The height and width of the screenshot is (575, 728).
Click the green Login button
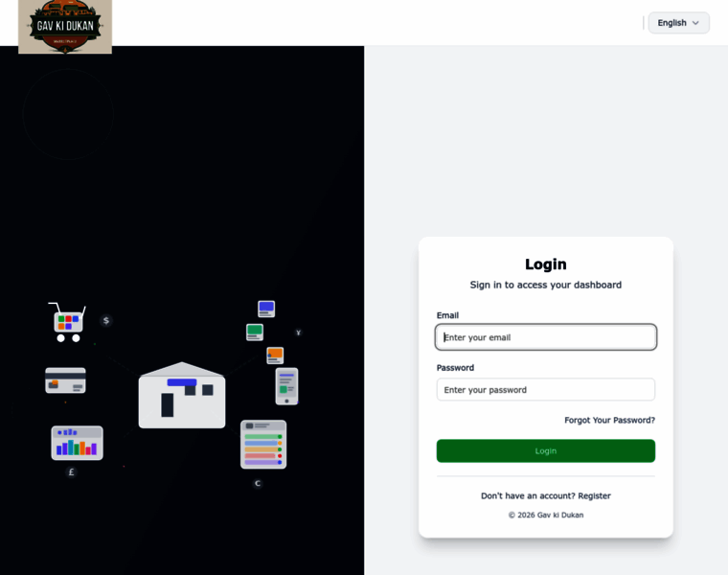point(546,451)
